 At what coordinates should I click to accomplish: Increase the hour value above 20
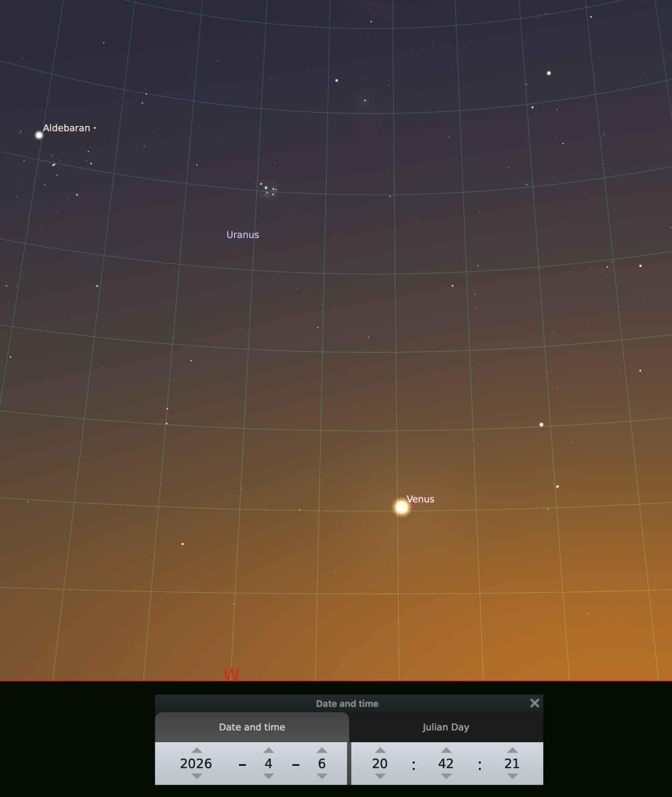tap(380, 750)
